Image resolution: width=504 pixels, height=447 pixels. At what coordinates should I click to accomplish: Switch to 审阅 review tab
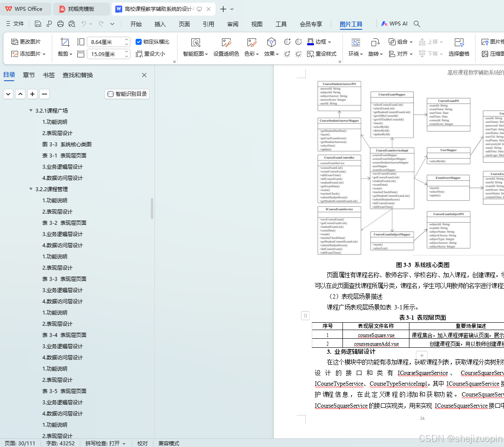[233, 24]
